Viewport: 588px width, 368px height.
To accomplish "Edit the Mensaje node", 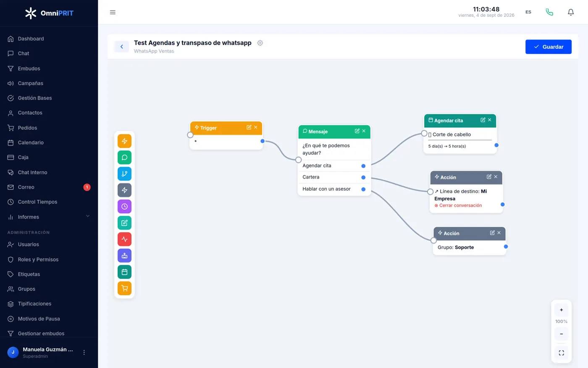I will 357,131.
